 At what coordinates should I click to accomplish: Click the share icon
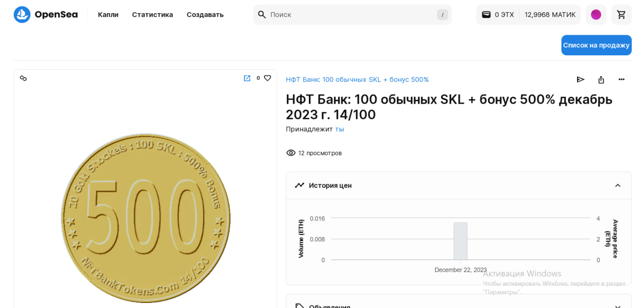601,80
